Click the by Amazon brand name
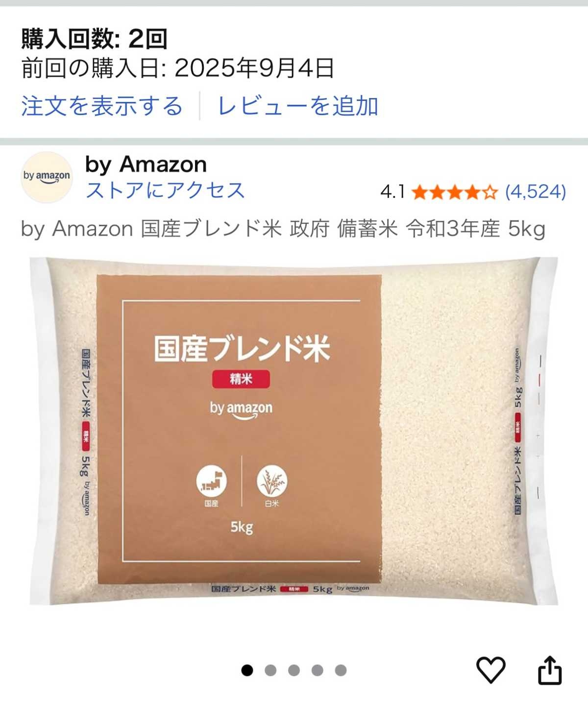The height and width of the screenshot is (723, 588). point(146,165)
